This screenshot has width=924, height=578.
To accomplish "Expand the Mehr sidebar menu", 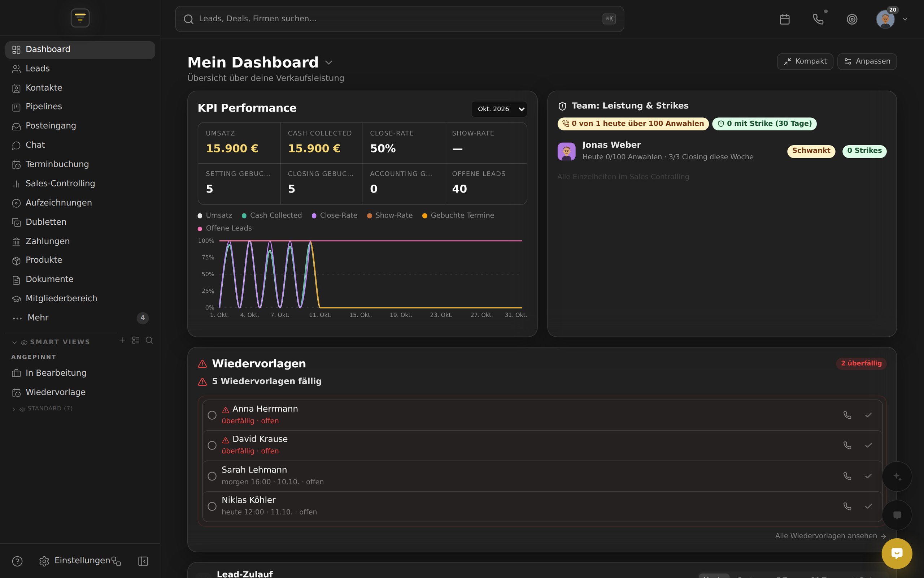I will [80, 318].
